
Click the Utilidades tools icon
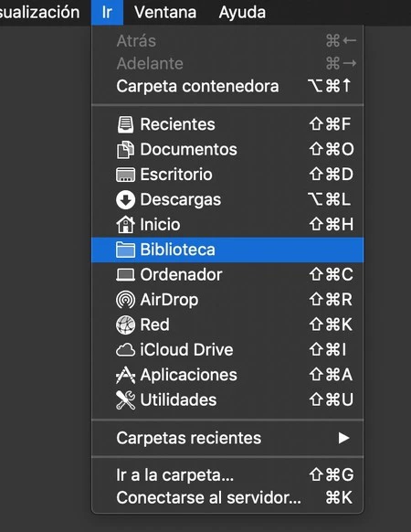[125, 399]
